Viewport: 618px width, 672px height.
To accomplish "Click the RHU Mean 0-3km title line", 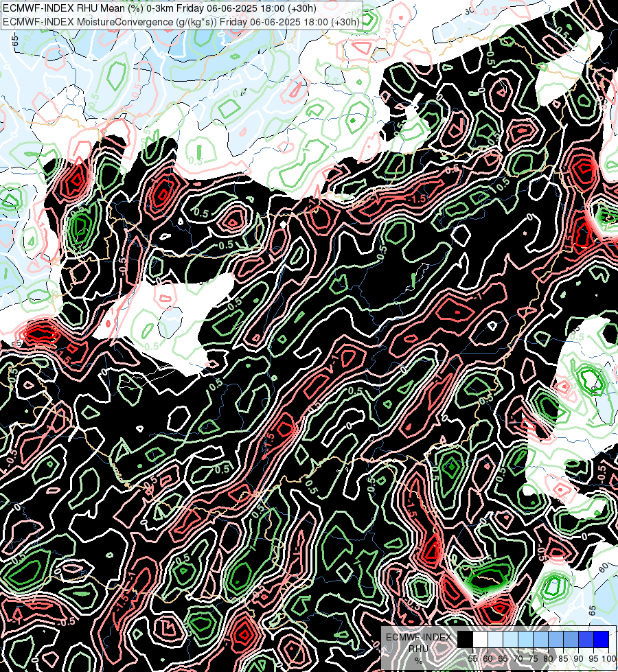I will tap(159, 8).
